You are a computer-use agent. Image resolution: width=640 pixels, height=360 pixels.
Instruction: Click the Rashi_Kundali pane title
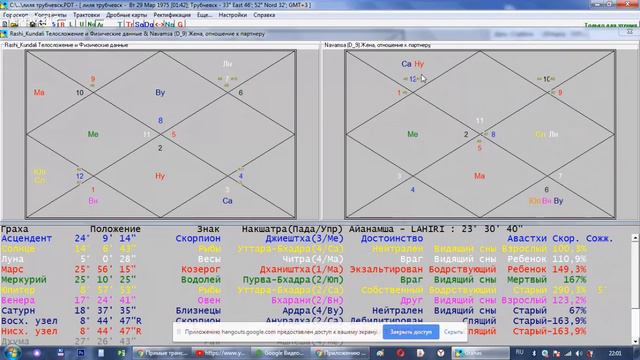(66, 45)
